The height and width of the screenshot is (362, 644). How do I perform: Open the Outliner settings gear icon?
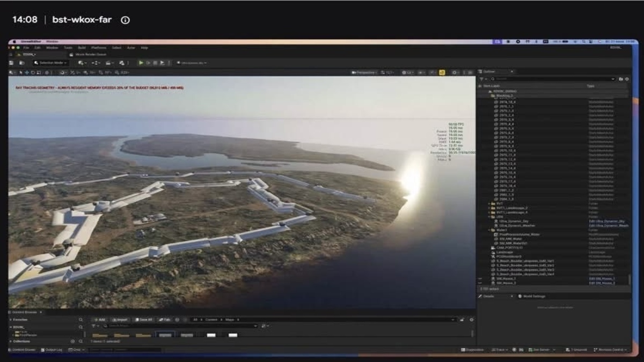click(627, 79)
